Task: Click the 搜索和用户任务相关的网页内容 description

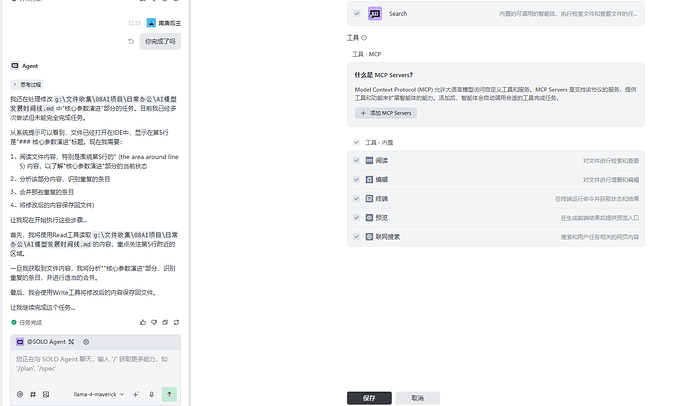Action: [x=599, y=237]
